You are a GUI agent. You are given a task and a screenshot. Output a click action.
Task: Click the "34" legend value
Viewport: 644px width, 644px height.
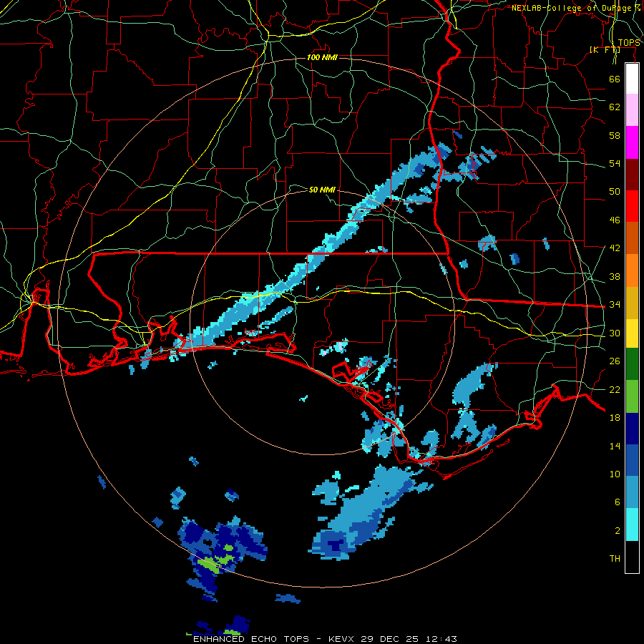pyautogui.click(x=615, y=305)
